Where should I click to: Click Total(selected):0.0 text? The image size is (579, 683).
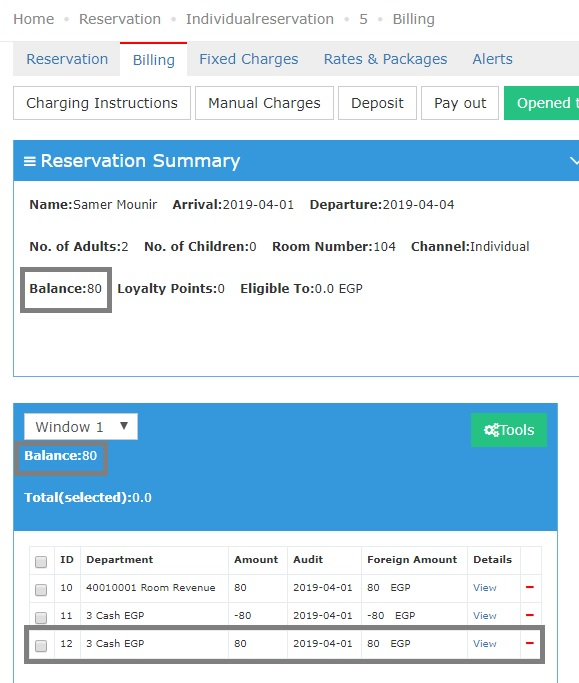(88, 497)
